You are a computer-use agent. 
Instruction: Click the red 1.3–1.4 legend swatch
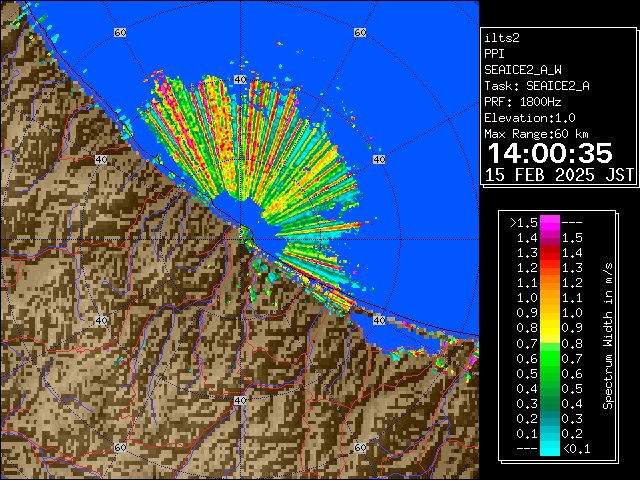550,253
